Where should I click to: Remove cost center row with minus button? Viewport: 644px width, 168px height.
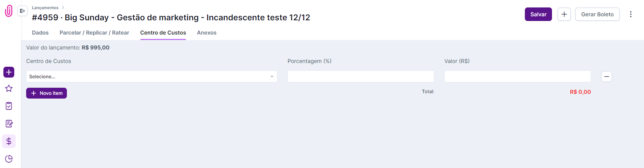606,77
